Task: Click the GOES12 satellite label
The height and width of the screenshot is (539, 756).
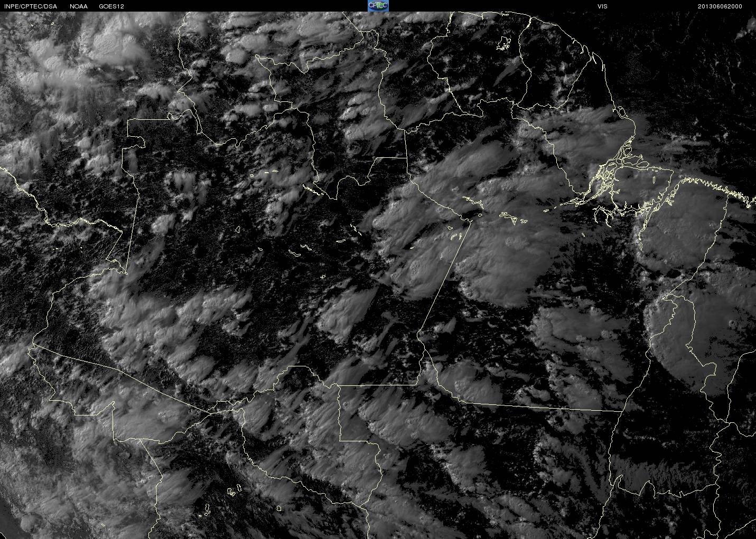Action: click(x=111, y=6)
